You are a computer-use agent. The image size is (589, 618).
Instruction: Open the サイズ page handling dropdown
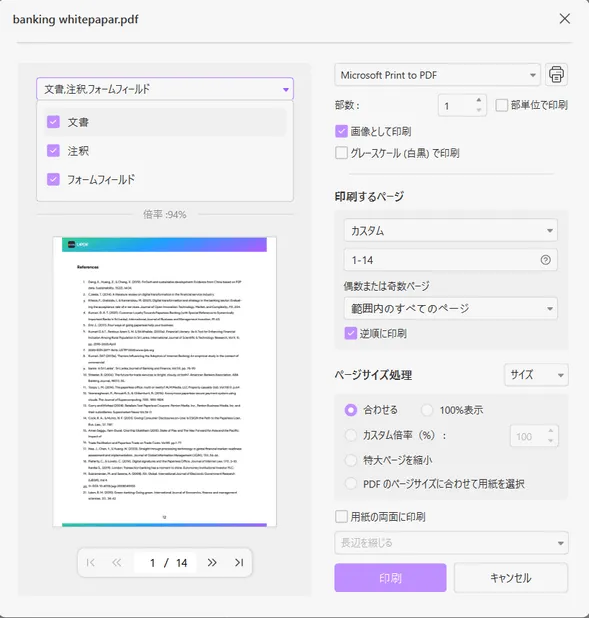click(536, 375)
